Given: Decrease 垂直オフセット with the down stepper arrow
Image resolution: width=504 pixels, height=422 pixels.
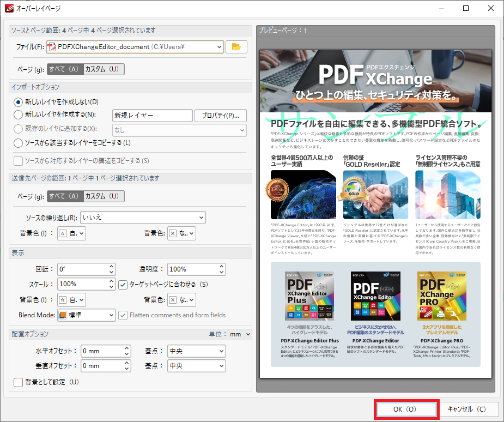Looking at the screenshot, I should point(127,369).
